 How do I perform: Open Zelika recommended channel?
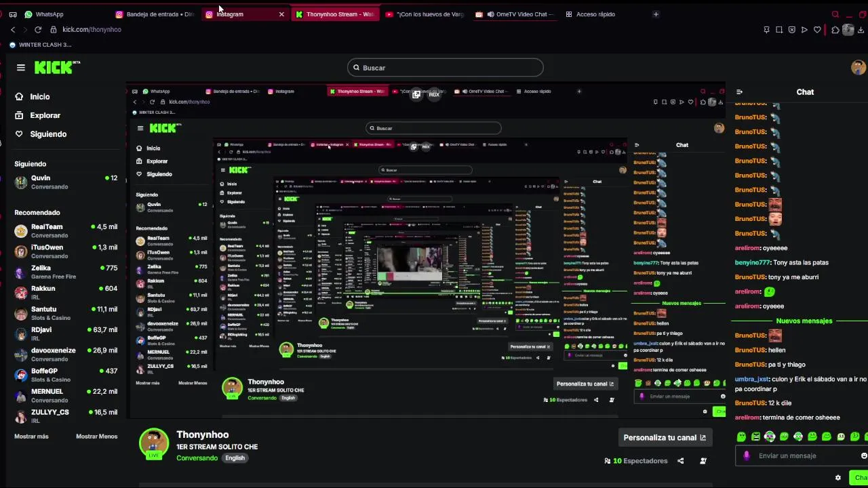[66, 272]
